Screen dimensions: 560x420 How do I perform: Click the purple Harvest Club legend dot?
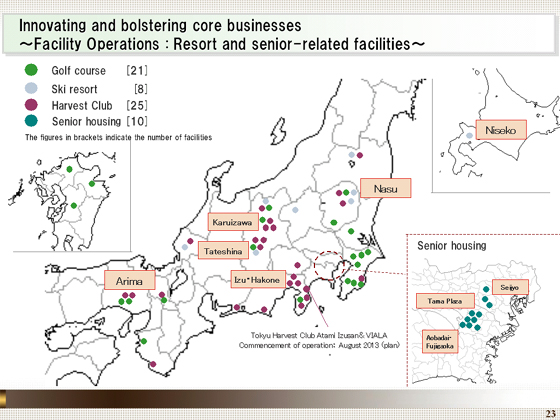31,105
